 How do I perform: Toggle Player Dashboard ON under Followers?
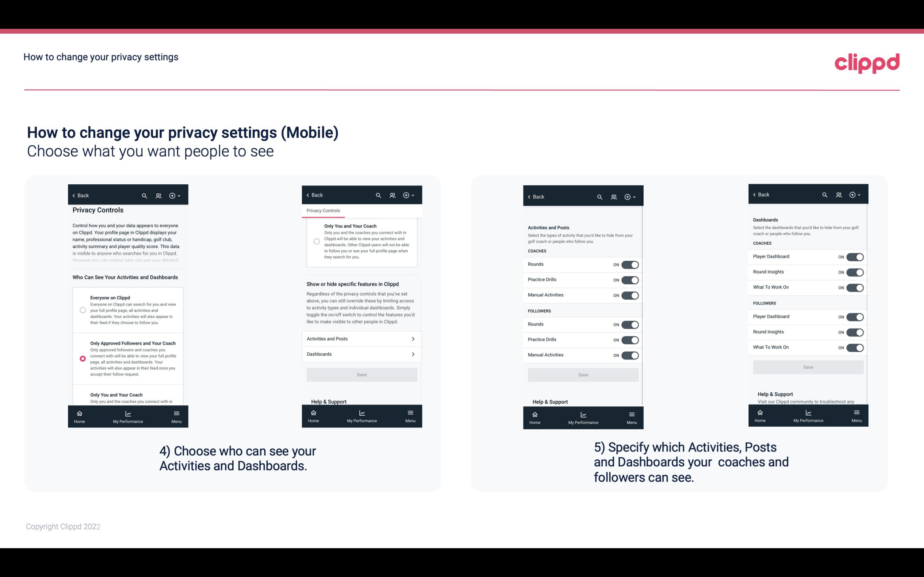tap(855, 316)
